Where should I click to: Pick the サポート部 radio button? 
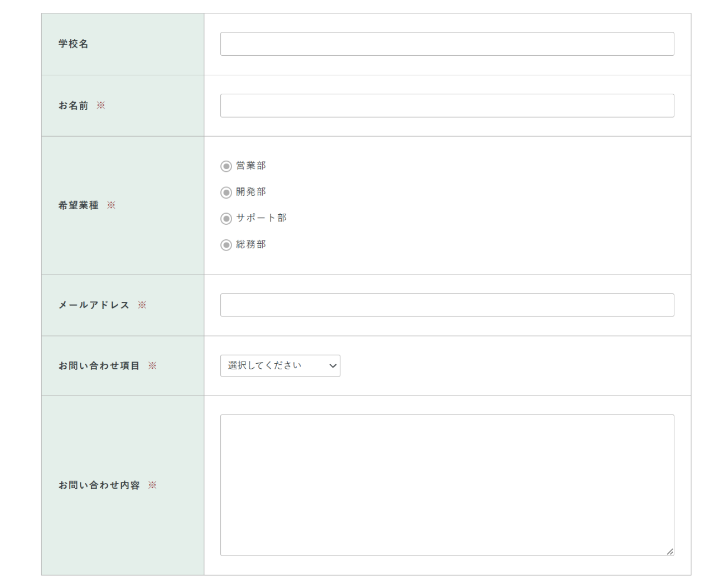click(226, 219)
